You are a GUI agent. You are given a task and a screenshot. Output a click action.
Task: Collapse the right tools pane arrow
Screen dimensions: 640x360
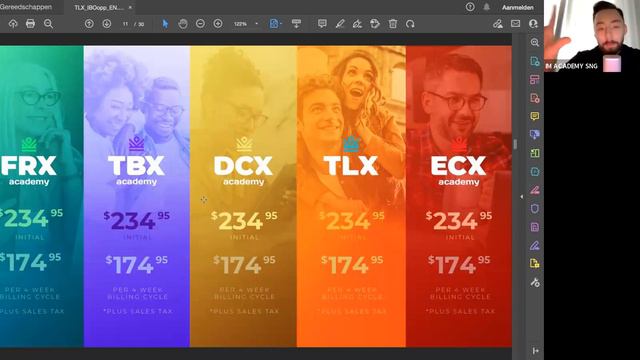521,197
